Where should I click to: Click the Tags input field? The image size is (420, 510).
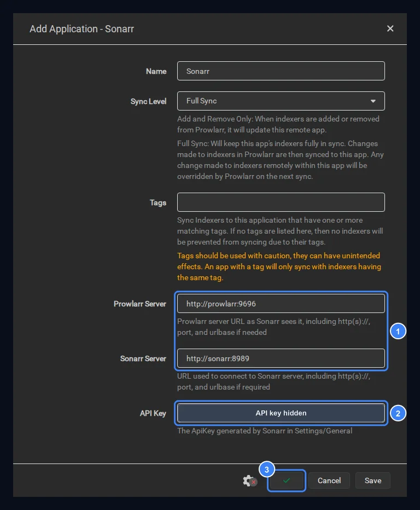pyautogui.click(x=281, y=202)
